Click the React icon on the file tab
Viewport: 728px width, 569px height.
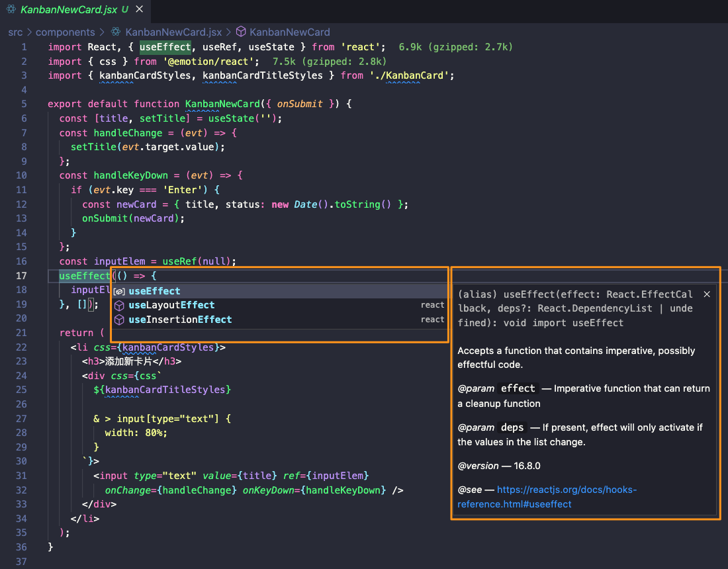11,9
